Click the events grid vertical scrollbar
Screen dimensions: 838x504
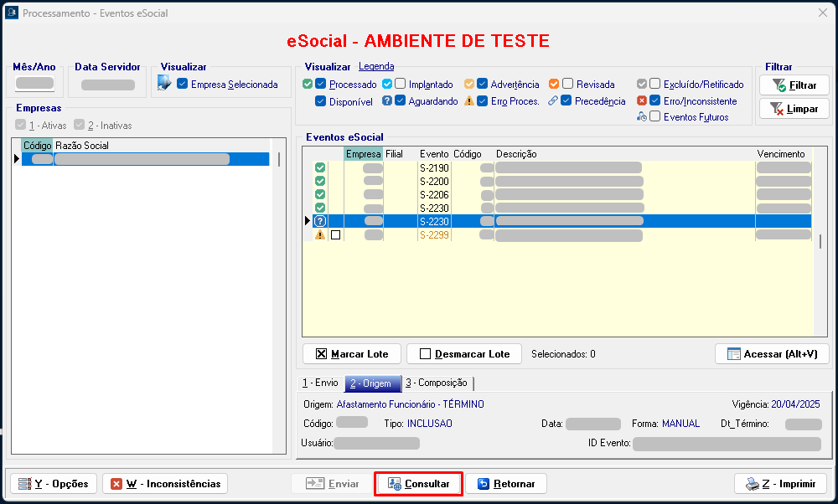(x=820, y=243)
